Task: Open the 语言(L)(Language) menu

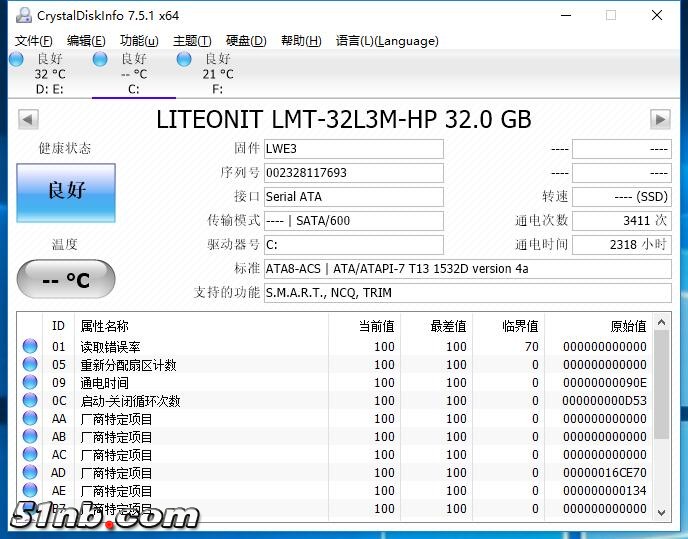Action: (x=387, y=41)
